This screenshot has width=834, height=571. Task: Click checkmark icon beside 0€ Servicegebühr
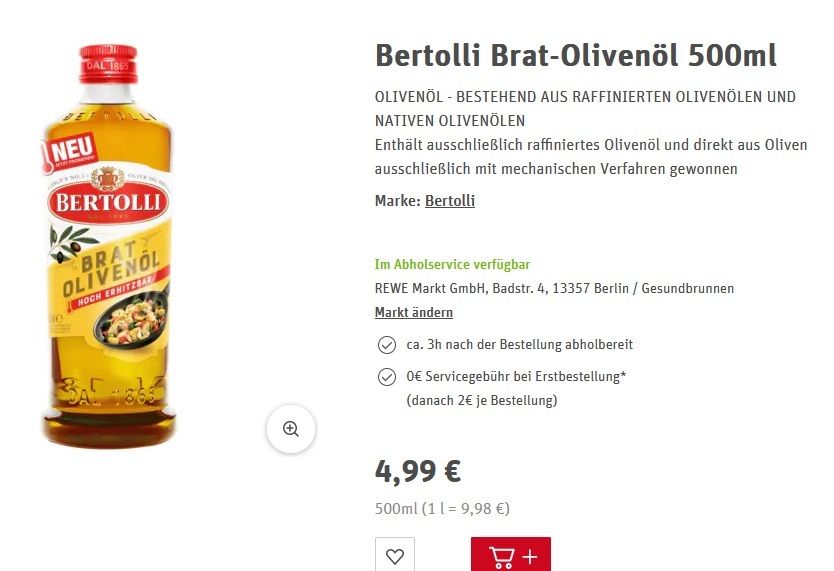coord(387,377)
